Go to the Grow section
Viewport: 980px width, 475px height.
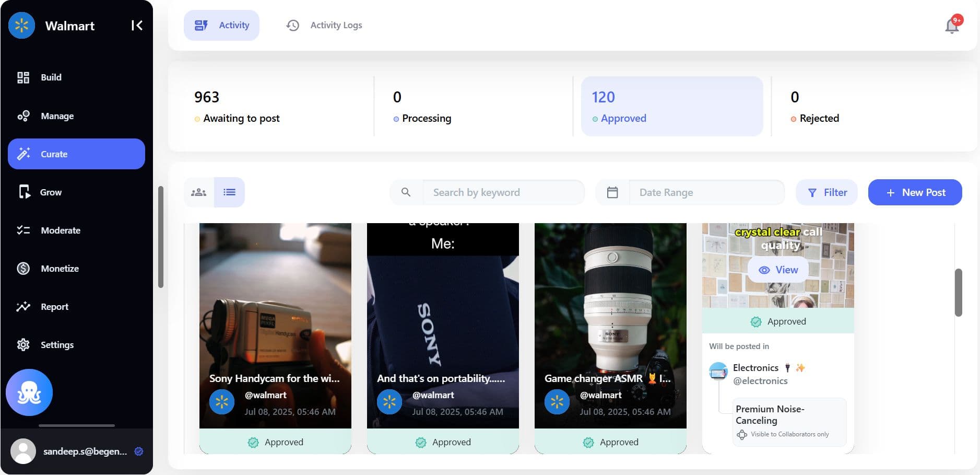(x=76, y=192)
